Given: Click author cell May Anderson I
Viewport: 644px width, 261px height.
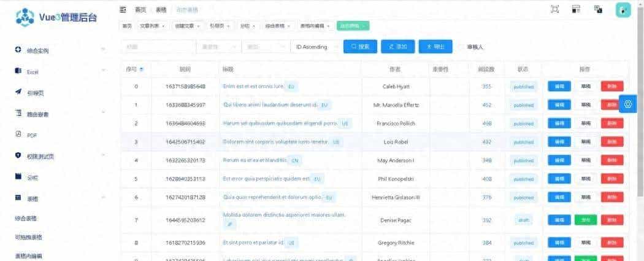Looking at the screenshot, I should 396,160.
